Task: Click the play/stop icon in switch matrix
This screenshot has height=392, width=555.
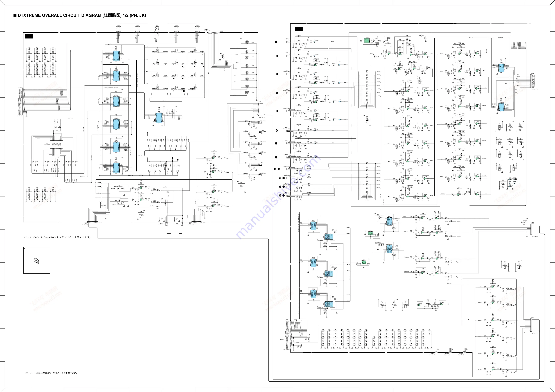Action: pos(183,91)
